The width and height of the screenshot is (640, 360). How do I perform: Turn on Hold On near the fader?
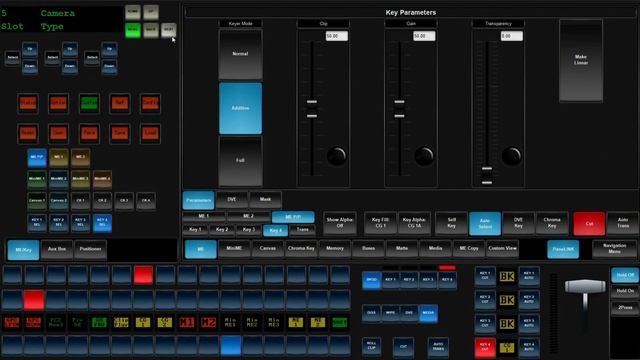(625, 291)
